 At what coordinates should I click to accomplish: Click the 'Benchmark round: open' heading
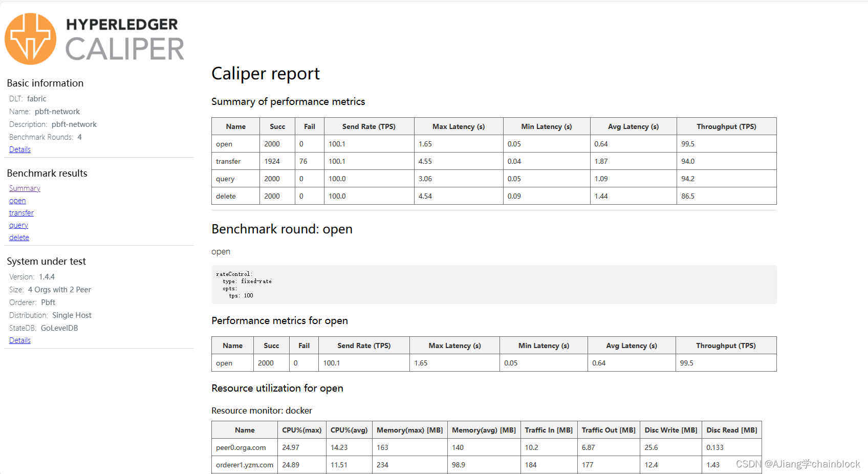point(282,229)
